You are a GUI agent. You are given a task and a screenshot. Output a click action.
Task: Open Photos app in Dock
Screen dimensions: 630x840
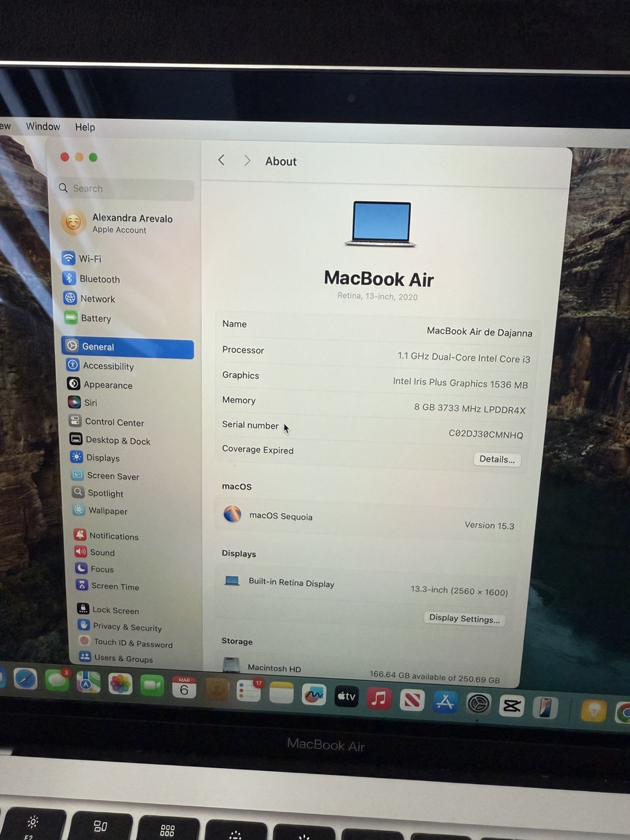[120, 684]
